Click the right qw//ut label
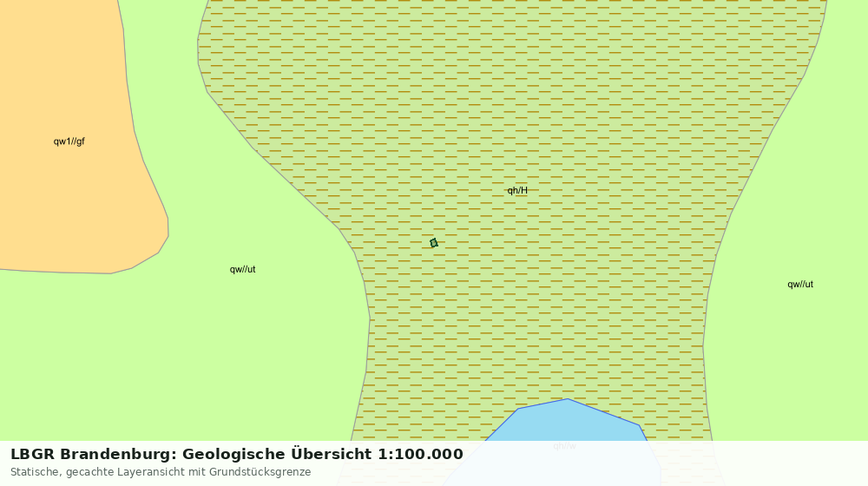 [800, 285]
